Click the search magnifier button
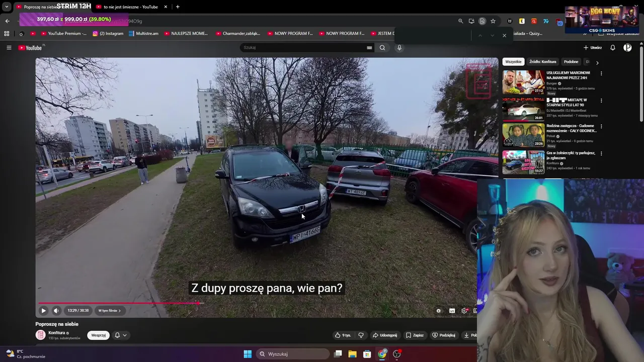The image size is (644, 362). click(x=382, y=48)
